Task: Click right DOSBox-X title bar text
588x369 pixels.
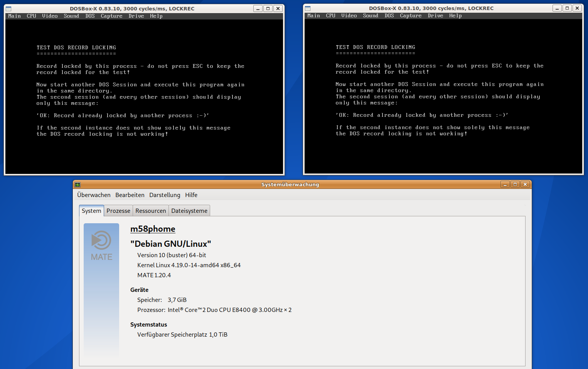Action: [x=431, y=8]
